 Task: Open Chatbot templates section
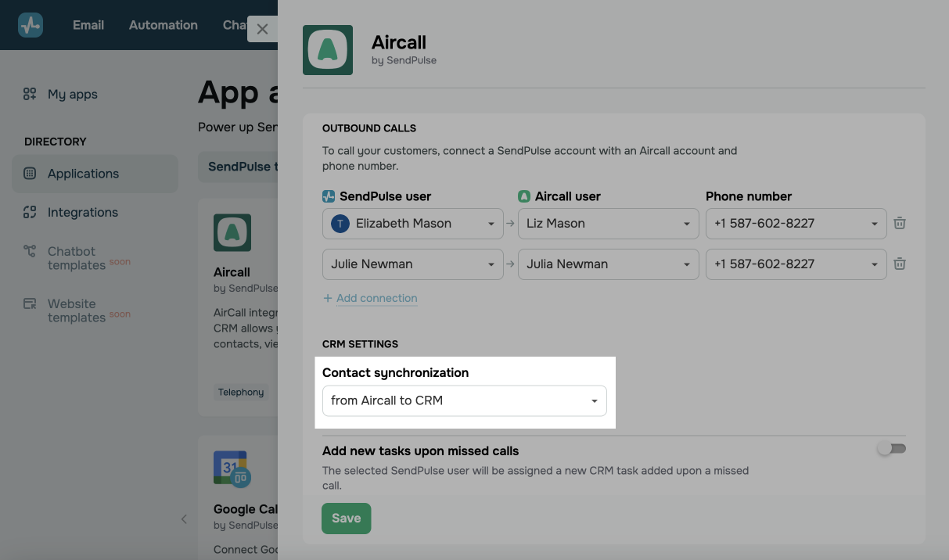point(77,258)
